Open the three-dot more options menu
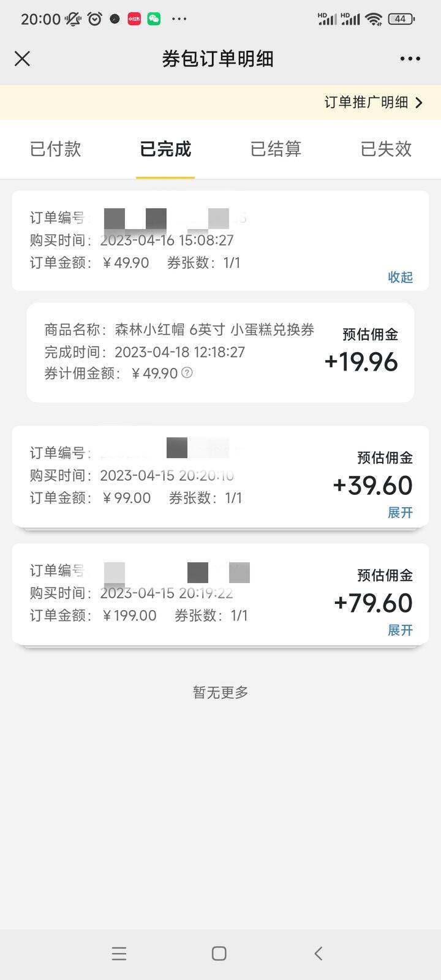 pyautogui.click(x=410, y=59)
